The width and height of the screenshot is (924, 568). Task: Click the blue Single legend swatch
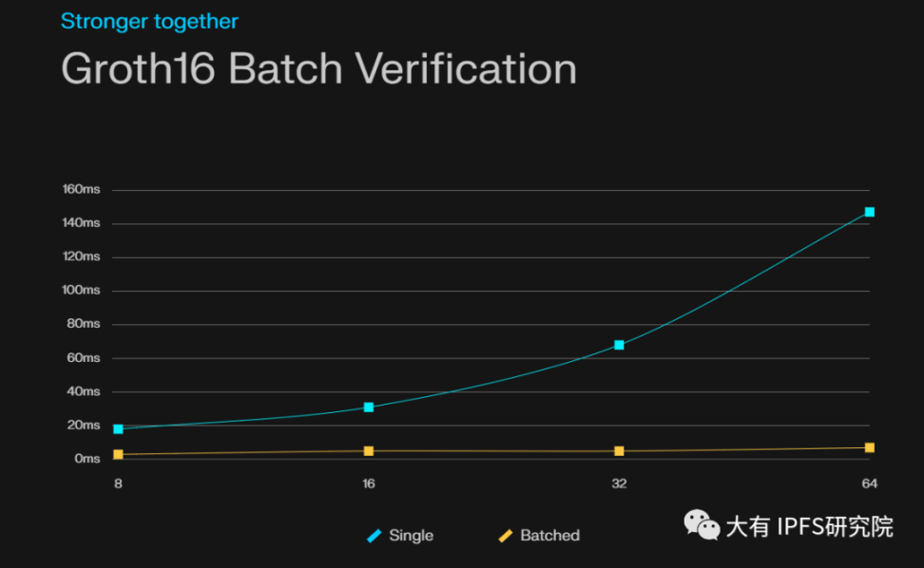(375, 536)
